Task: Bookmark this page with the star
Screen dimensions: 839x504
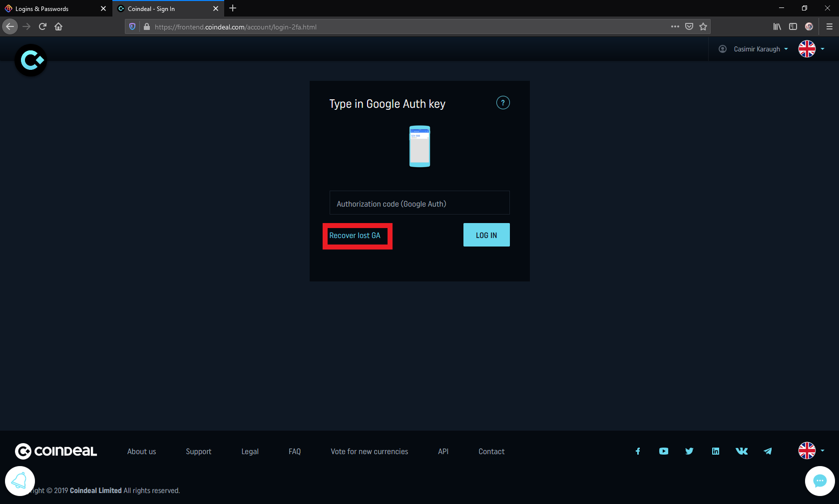Action: [703, 26]
